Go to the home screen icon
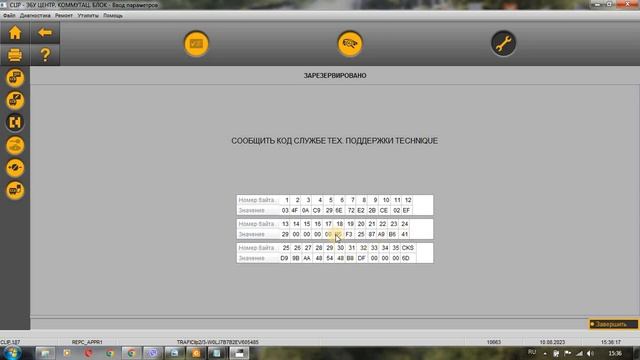The image size is (640, 360). coord(15,33)
